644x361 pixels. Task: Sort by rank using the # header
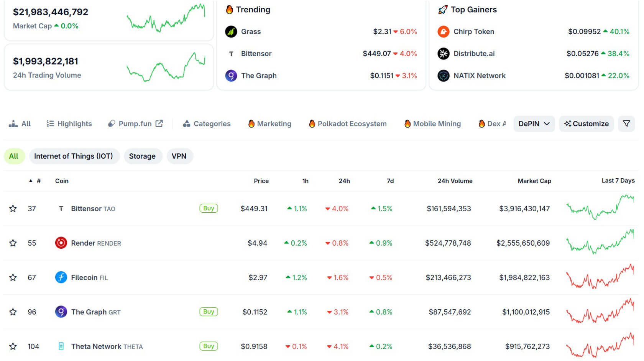pyautogui.click(x=38, y=181)
